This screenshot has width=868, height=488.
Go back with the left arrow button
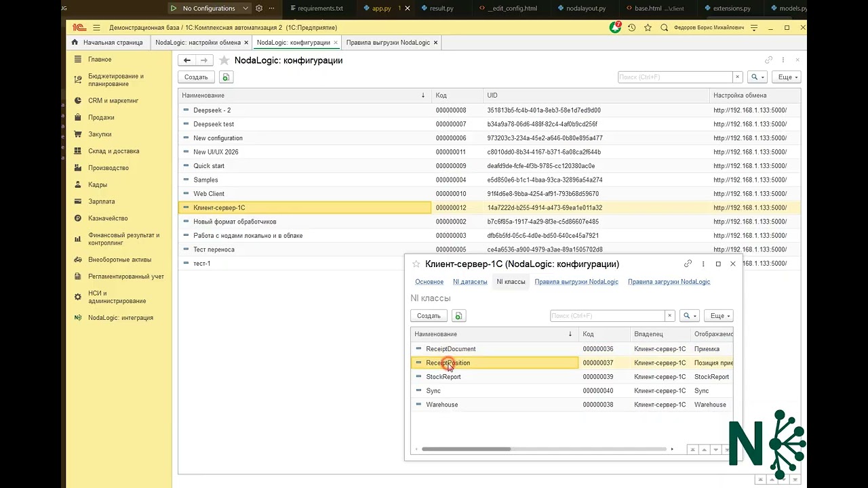[x=187, y=60]
